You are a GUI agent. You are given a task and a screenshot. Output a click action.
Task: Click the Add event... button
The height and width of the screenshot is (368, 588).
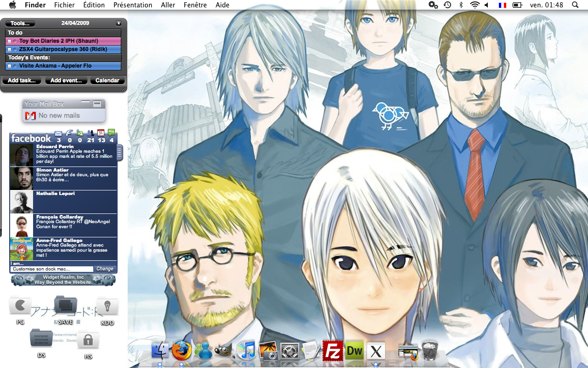click(x=66, y=80)
